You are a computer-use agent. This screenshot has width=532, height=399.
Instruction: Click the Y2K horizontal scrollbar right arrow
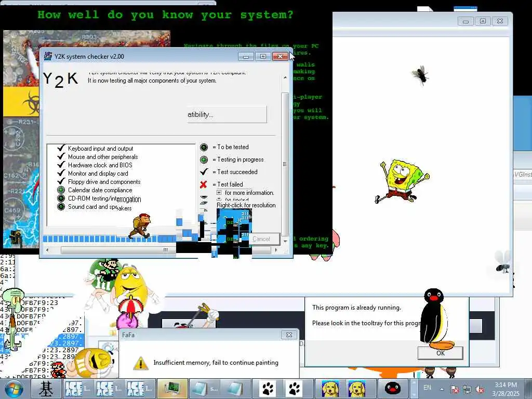(x=276, y=250)
